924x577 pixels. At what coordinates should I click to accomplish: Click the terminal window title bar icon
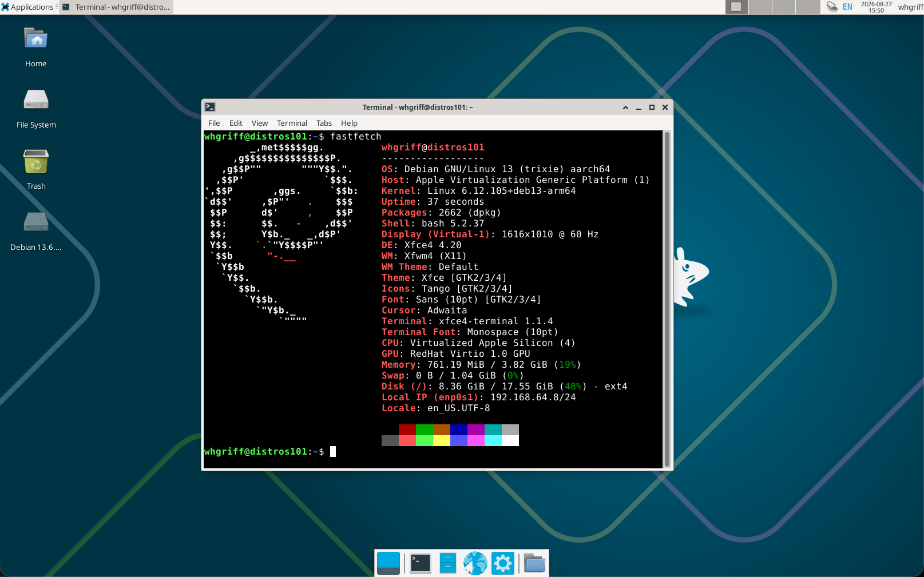point(210,107)
